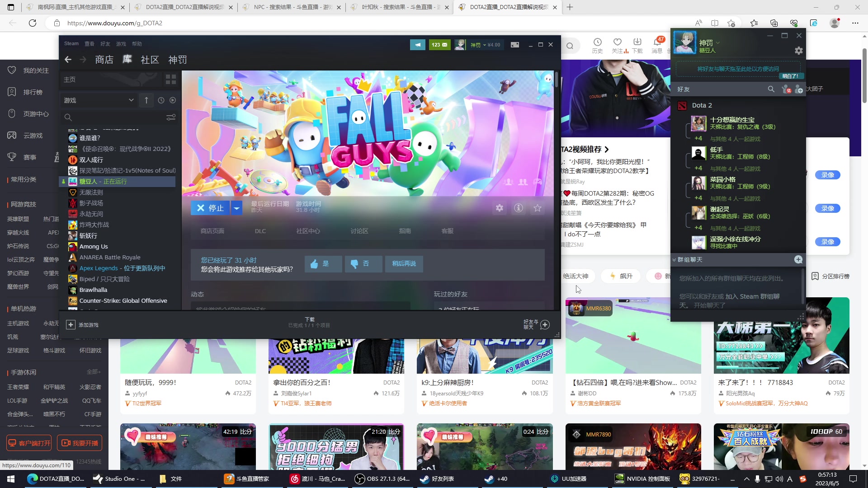The width and height of the screenshot is (868, 488).
Task: Open Fall Guys game settings gear
Action: click(500, 208)
